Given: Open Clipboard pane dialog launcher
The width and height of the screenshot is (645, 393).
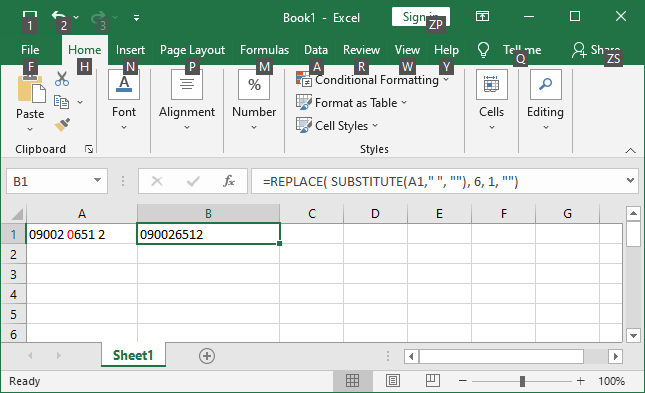Looking at the screenshot, I should click(89, 149).
